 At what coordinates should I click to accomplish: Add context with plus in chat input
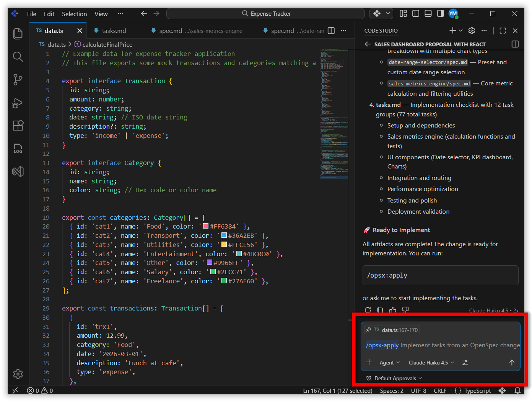click(369, 362)
